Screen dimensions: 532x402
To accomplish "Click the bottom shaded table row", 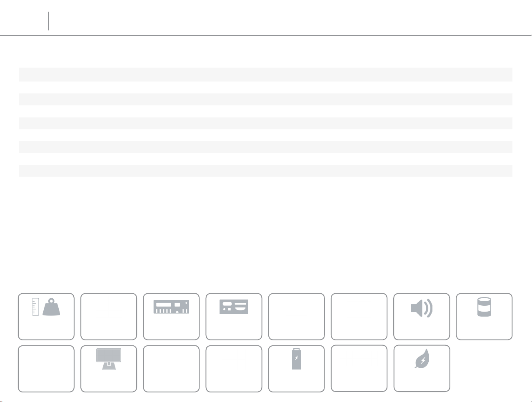I will click(265, 171).
